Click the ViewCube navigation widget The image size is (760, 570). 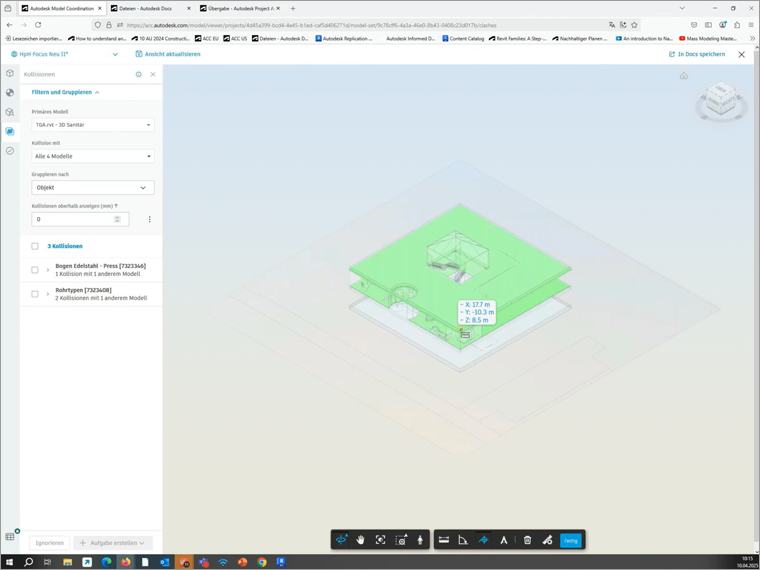721,101
